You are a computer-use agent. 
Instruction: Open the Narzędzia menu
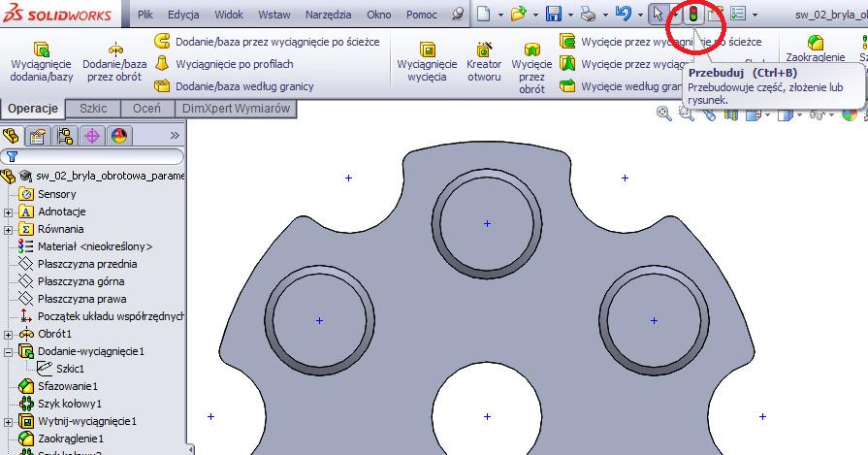click(x=328, y=15)
